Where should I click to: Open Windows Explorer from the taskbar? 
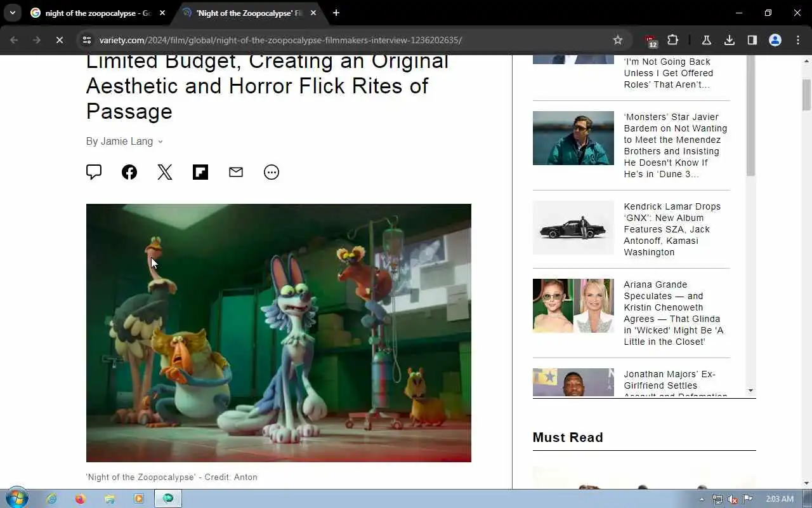point(110,498)
